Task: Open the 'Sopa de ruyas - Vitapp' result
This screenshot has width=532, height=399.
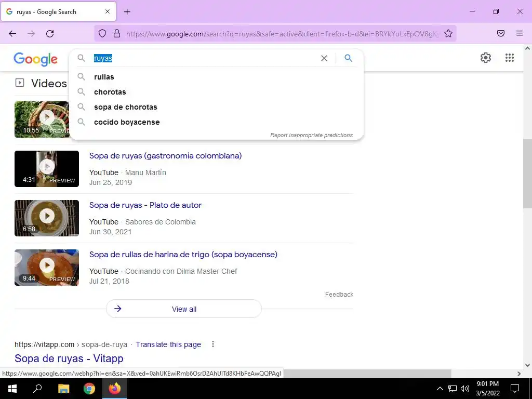Action: pyautogui.click(x=69, y=358)
